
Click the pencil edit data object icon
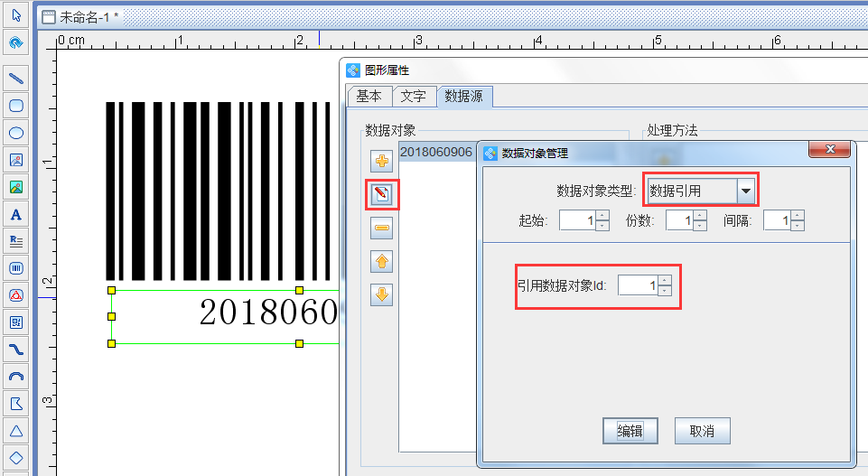pyautogui.click(x=382, y=194)
